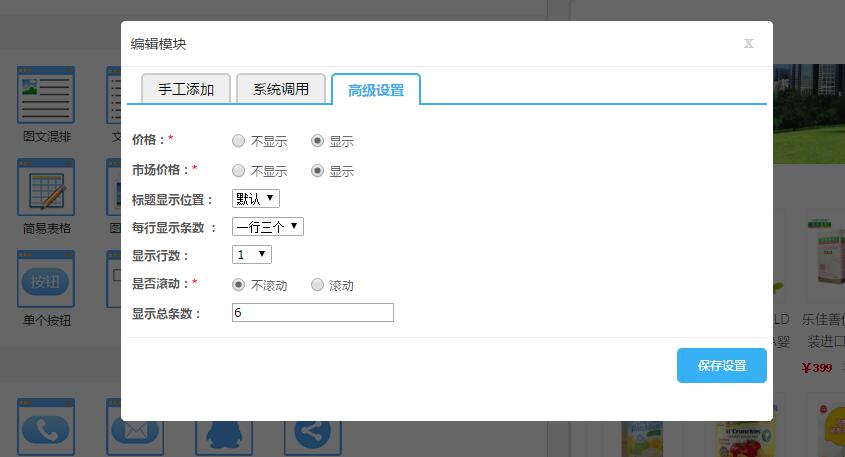Open the 标题显示位置 dropdown

pyautogui.click(x=256, y=199)
